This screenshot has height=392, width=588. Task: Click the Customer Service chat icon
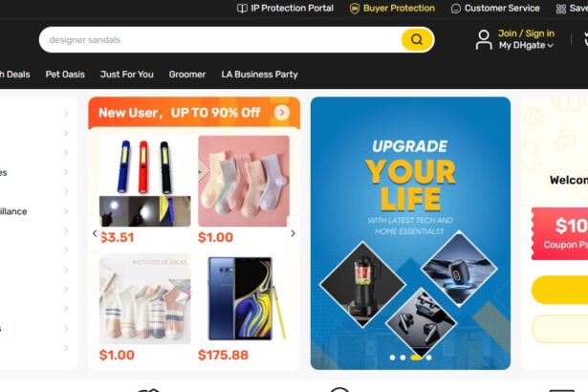(x=456, y=9)
